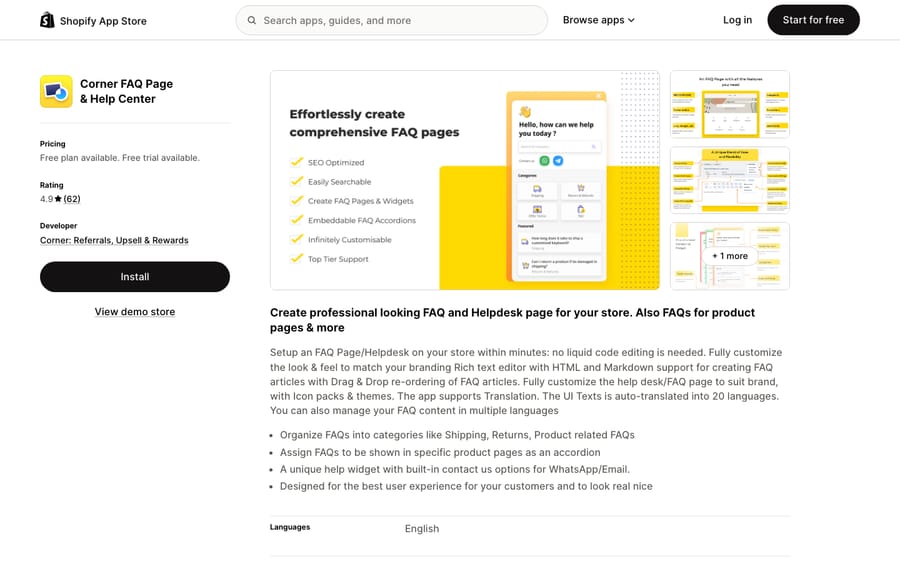Click the 4.9 rating value
This screenshot has width=900, height=563.
pyautogui.click(x=46, y=199)
